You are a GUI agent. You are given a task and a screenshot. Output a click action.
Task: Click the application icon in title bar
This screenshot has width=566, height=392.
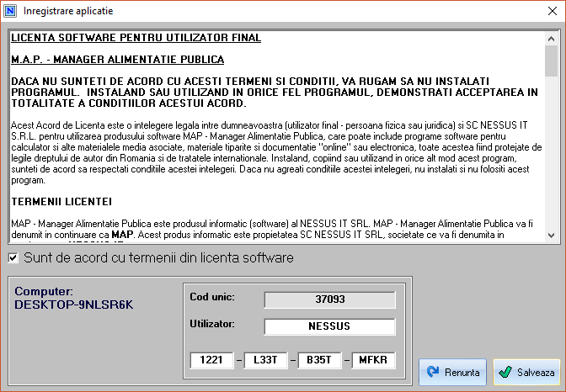[x=10, y=11]
